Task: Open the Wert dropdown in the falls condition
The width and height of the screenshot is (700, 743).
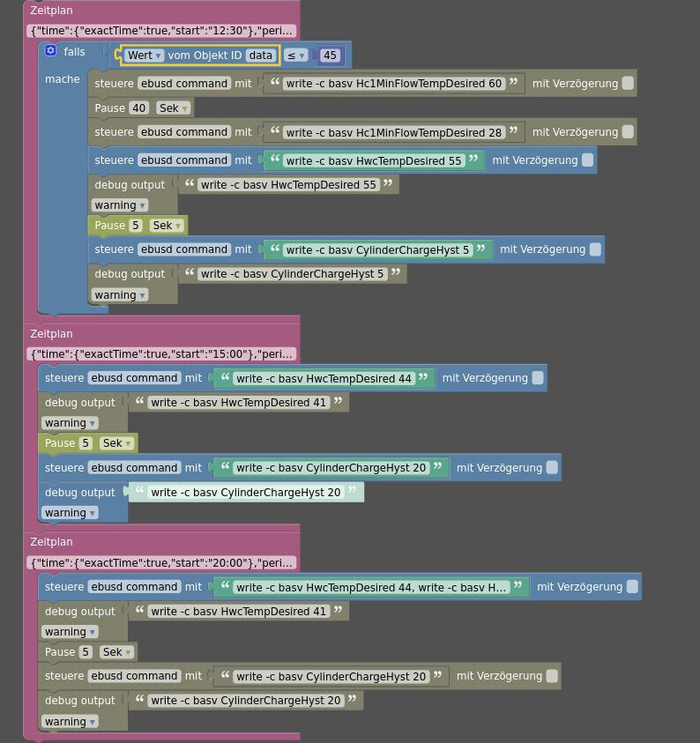Action: point(145,56)
